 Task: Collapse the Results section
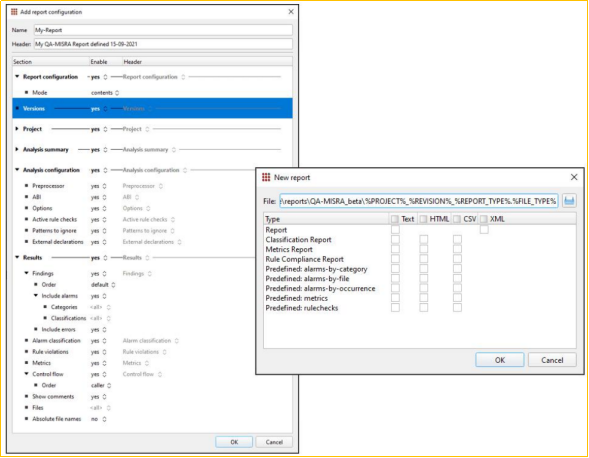(x=17, y=257)
